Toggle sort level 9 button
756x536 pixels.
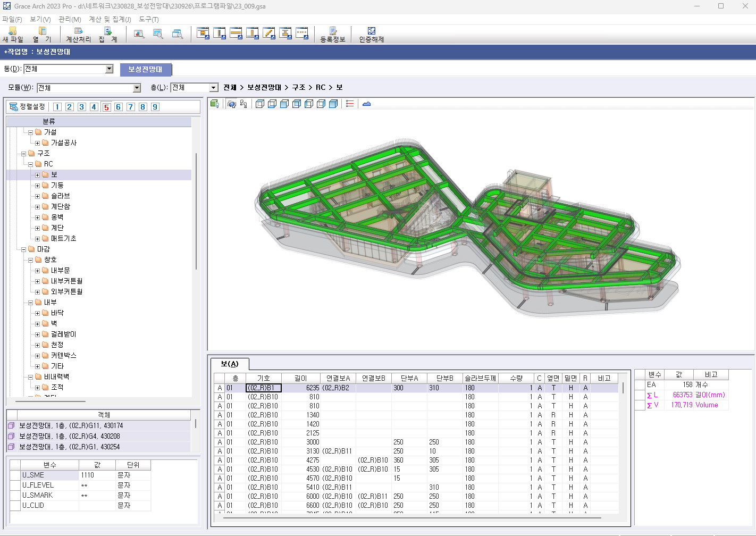[x=155, y=107]
